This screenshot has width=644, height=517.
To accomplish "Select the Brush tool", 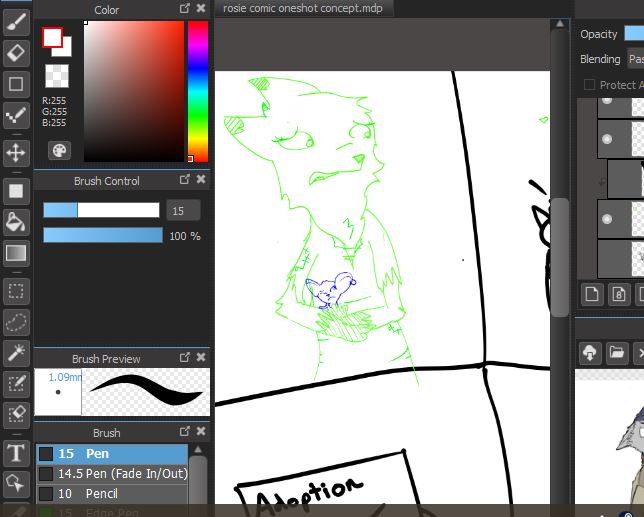I will [16, 21].
